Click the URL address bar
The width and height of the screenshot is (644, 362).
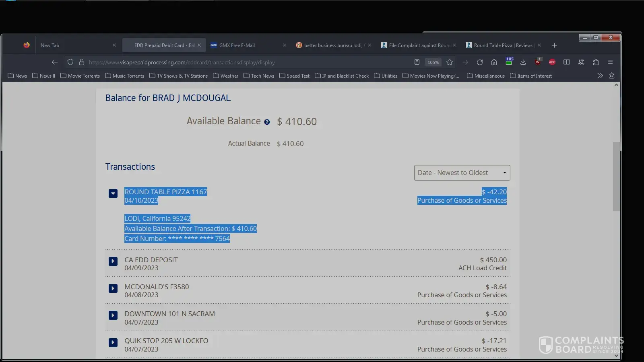242,62
